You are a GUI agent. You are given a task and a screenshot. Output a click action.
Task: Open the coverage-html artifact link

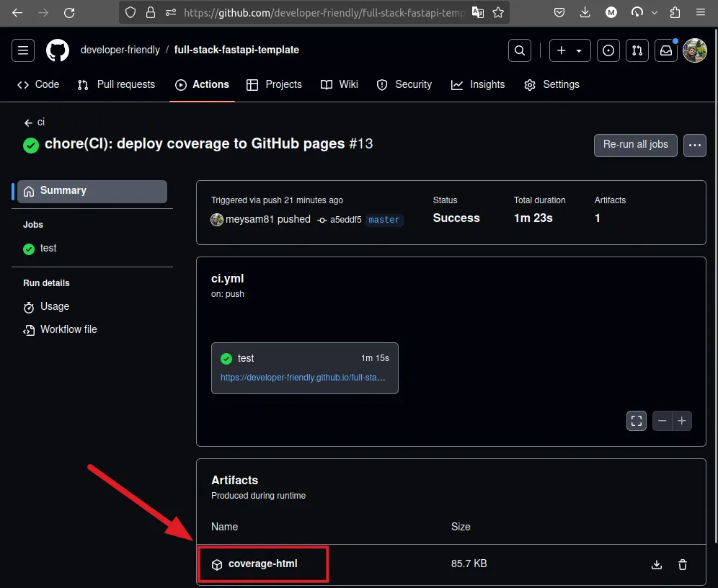(x=262, y=563)
